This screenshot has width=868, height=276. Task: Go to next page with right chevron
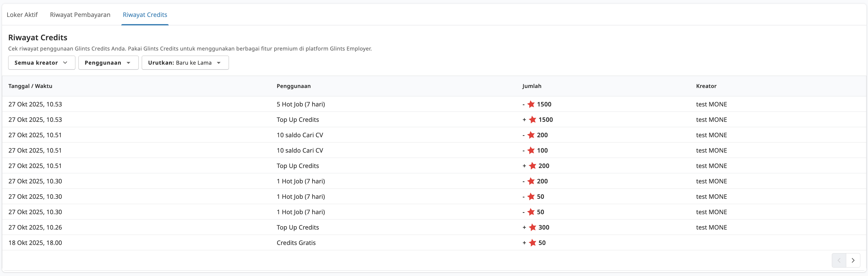pos(853,260)
